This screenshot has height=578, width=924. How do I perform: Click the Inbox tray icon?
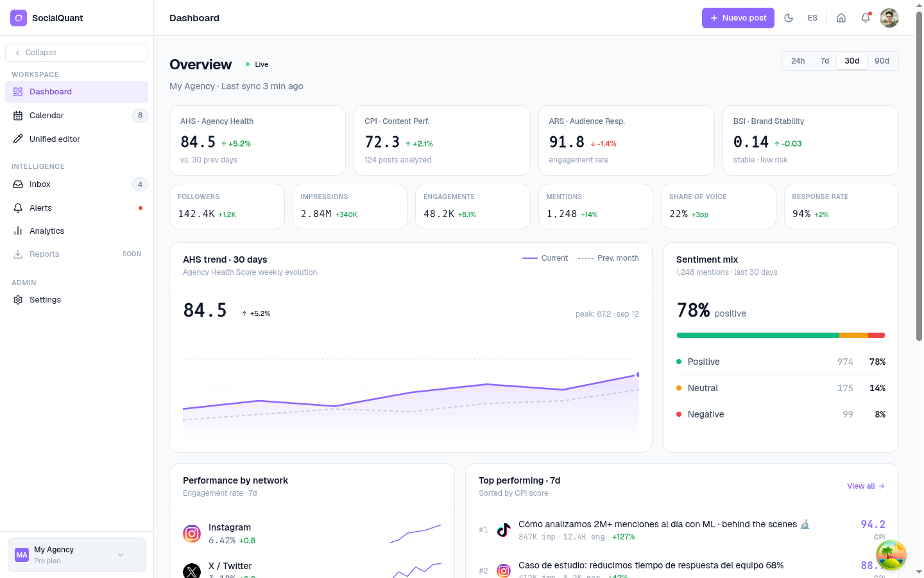point(18,184)
